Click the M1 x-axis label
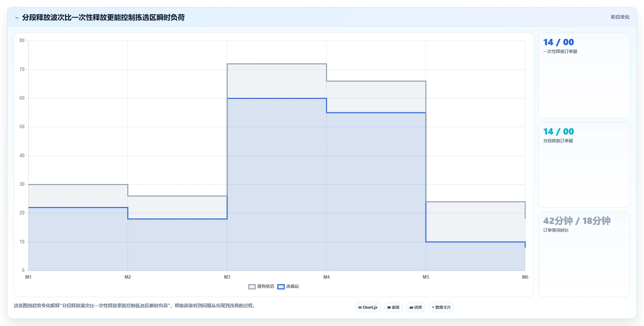This screenshot has width=644, height=326. click(x=28, y=277)
